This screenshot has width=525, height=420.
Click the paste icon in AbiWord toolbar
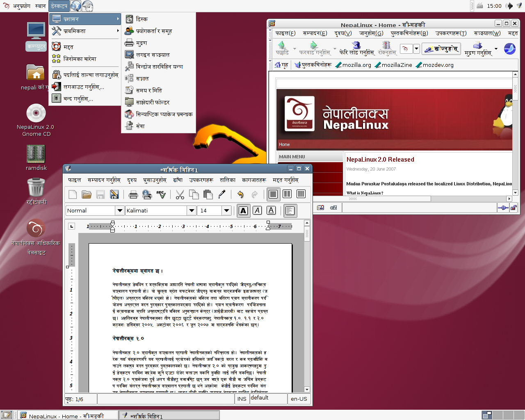208,194
